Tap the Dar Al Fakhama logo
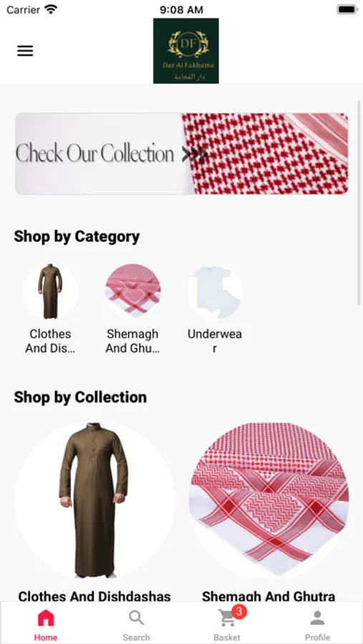The image size is (363, 644). pyautogui.click(x=186, y=51)
